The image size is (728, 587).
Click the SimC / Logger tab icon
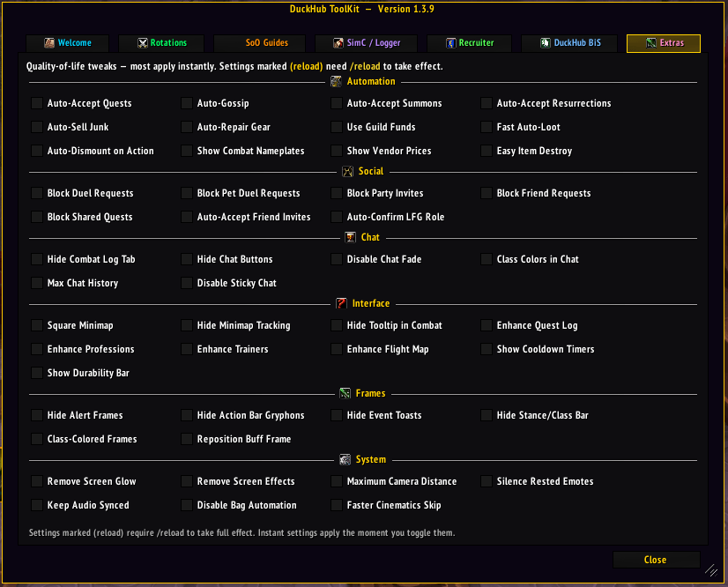tap(338, 43)
